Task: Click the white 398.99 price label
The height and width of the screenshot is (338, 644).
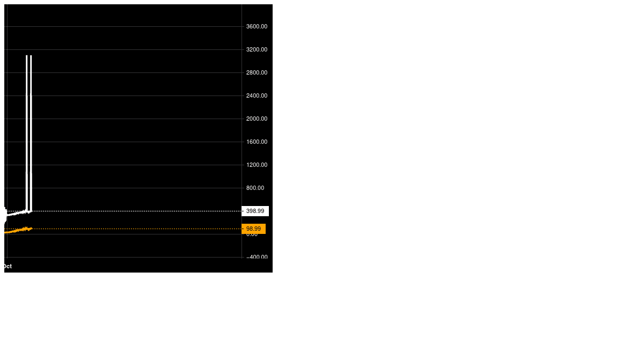Action: tap(255, 211)
